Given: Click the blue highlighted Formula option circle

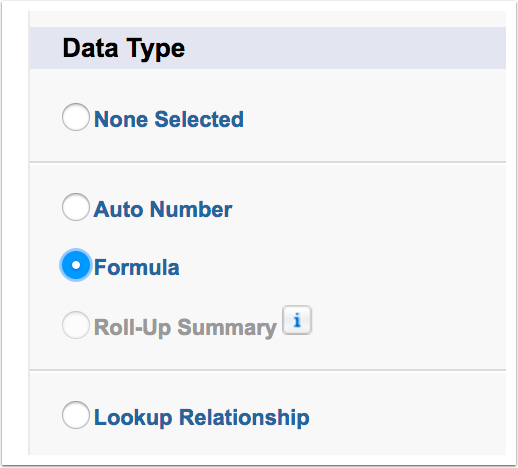Looking at the screenshot, I should point(76,265).
